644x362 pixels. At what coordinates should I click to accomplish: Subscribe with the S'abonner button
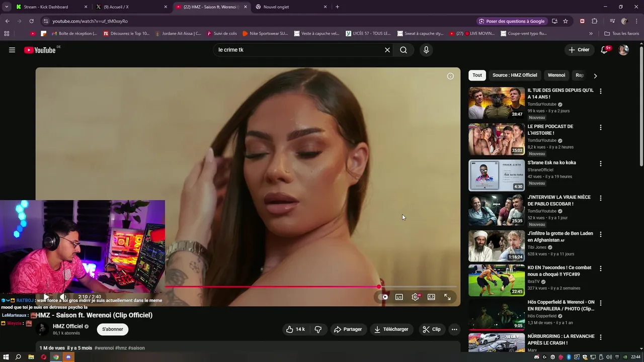[x=113, y=329]
